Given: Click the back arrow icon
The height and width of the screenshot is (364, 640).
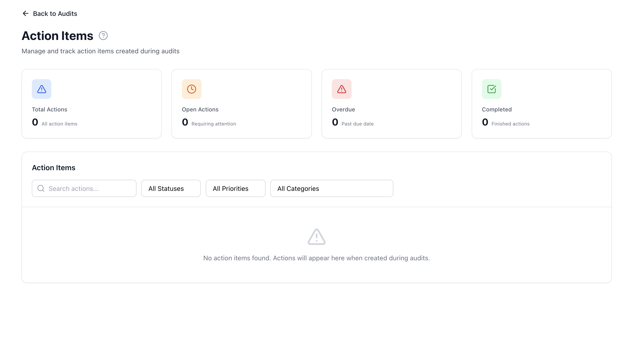Looking at the screenshot, I should click(25, 13).
